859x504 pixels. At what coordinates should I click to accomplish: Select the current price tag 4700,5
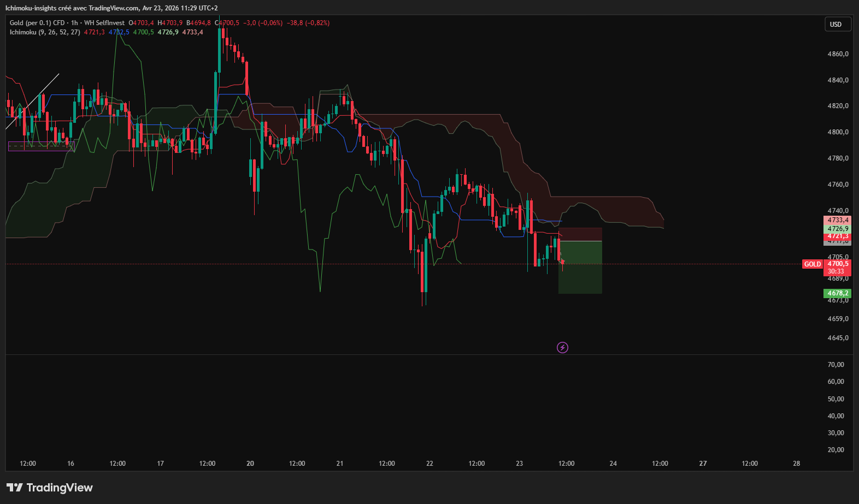[x=838, y=264]
